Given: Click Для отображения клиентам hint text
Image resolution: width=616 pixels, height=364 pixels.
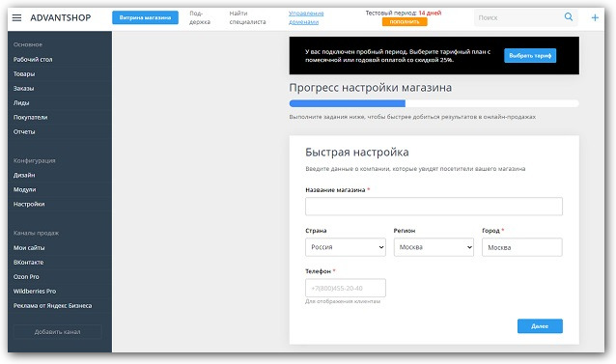Looking at the screenshot, I should [x=343, y=301].
